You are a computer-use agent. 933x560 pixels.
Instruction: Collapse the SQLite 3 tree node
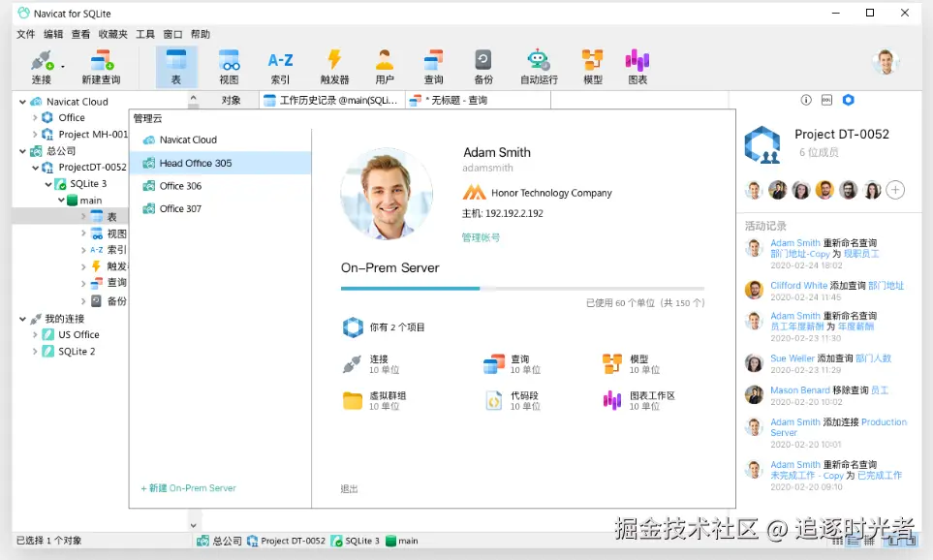[x=48, y=184]
